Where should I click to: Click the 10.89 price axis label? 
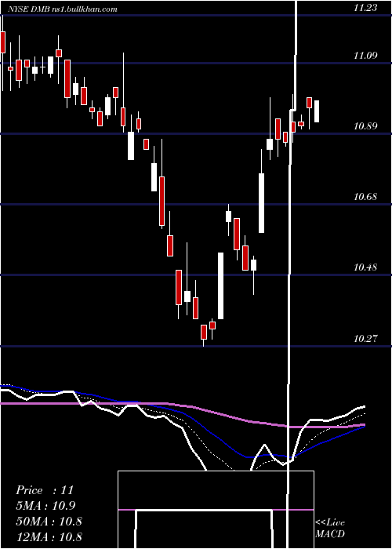click(x=365, y=125)
